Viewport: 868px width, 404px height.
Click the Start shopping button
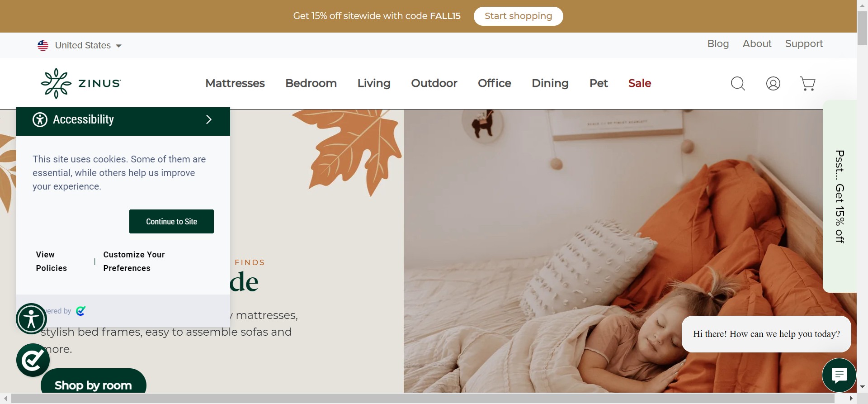tap(518, 16)
